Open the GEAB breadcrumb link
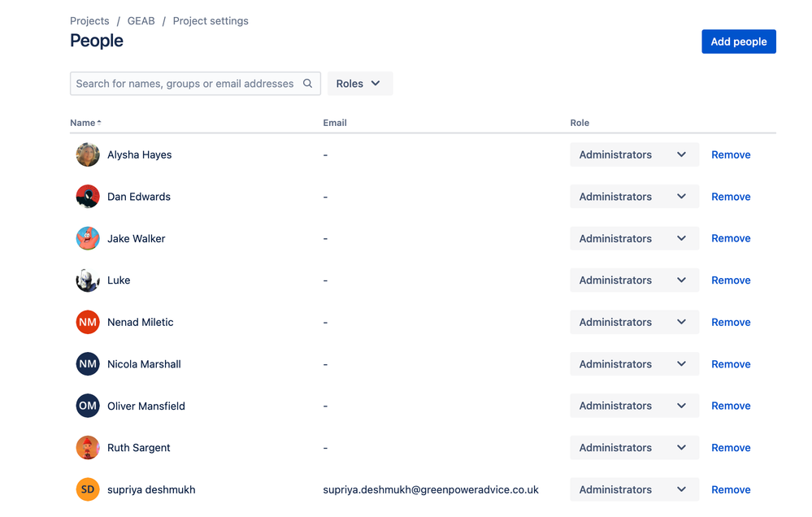This screenshot has height=517, width=812. pyautogui.click(x=141, y=20)
